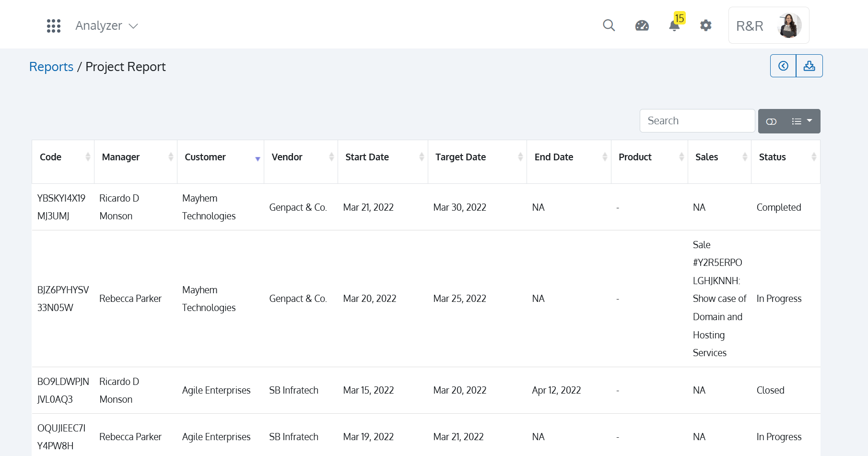
Task: Open notifications bell with 15 badge
Action: tap(676, 23)
